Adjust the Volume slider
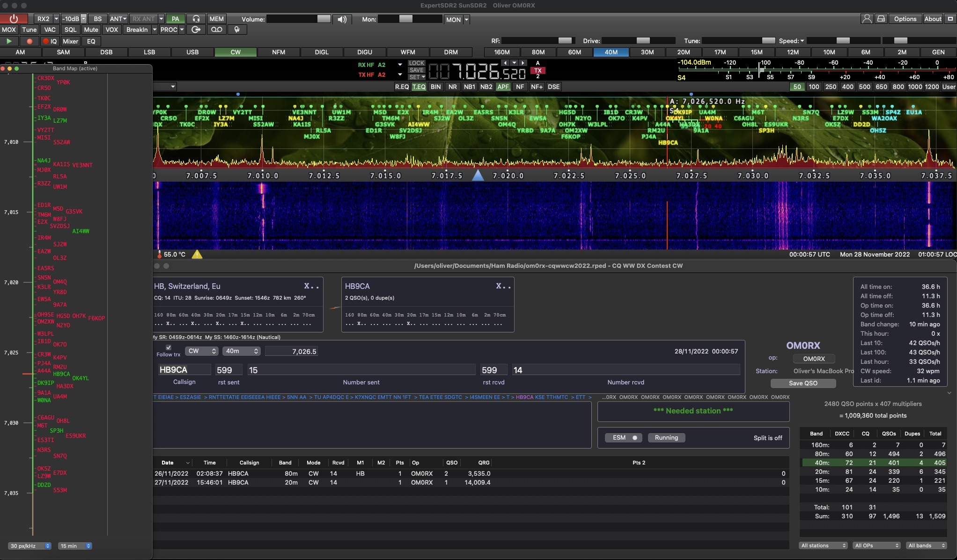The width and height of the screenshot is (957, 560). 299,19
